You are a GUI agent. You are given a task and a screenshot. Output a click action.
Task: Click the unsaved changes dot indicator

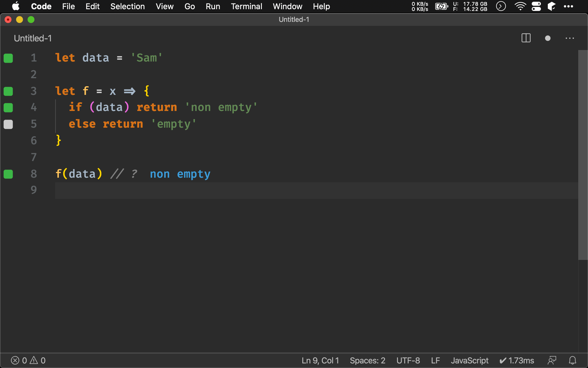click(x=548, y=38)
